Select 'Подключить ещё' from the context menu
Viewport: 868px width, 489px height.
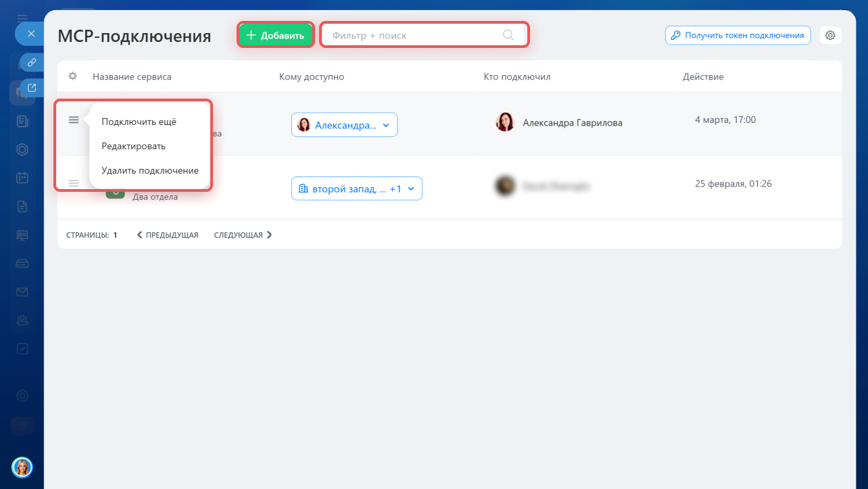point(139,122)
